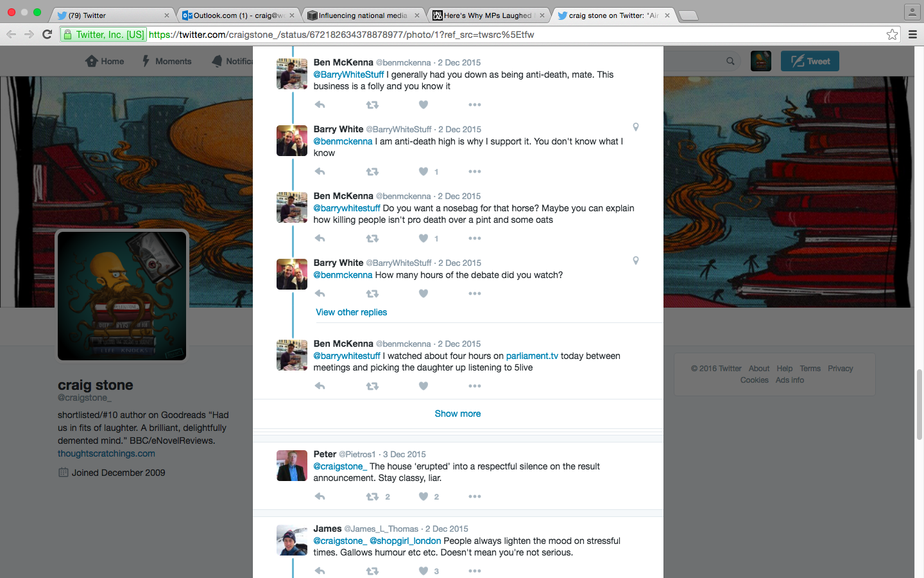Screen dimensions: 924x578
Task: Reply to Ben McKenna's anti-death tweet
Action: click(320, 105)
